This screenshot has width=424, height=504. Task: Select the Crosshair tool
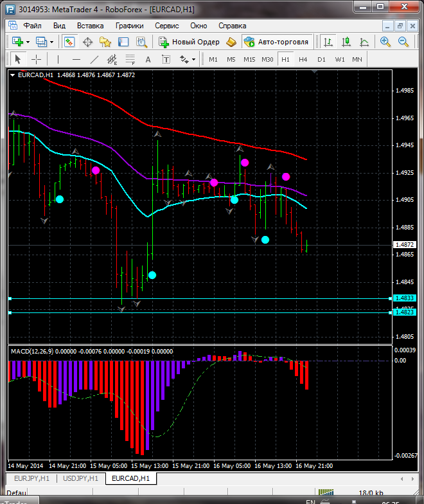[x=37, y=59]
